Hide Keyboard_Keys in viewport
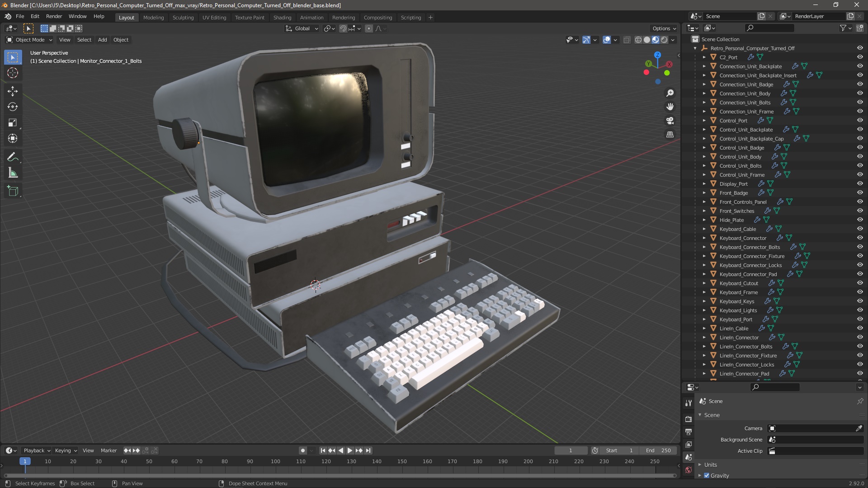 [x=860, y=301]
